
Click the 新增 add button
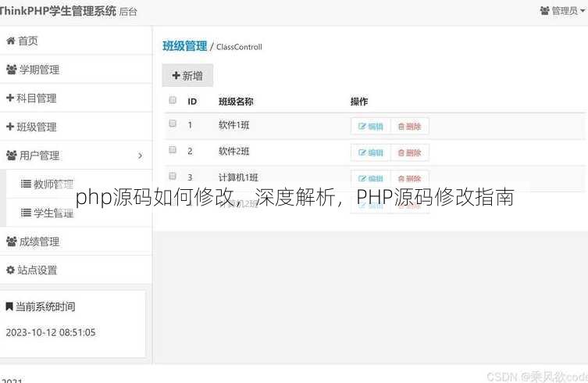coord(187,76)
